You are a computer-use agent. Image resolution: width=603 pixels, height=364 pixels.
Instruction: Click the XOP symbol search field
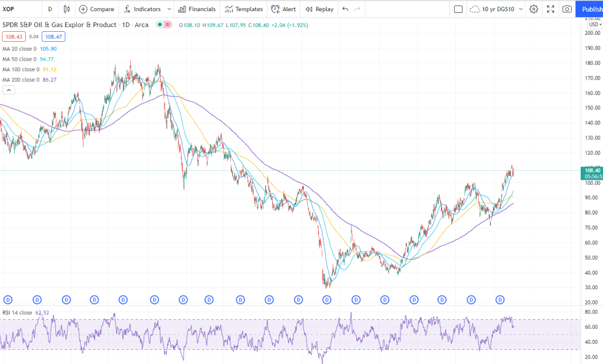click(18, 9)
